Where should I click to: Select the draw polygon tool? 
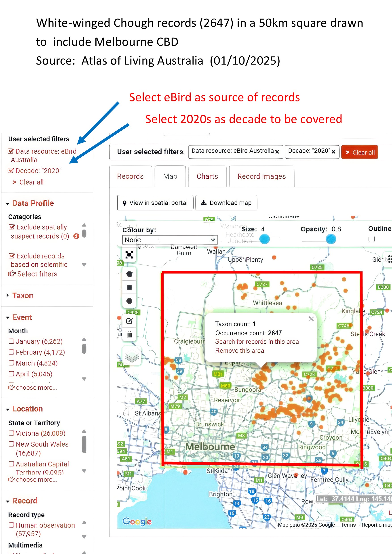pyautogui.click(x=129, y=274)
